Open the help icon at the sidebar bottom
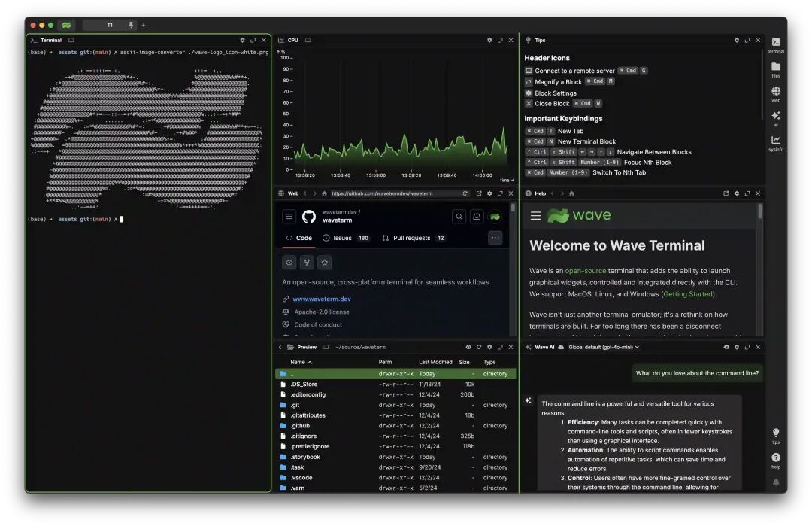This screenshot has width=812, height=526. click(777, 458)
